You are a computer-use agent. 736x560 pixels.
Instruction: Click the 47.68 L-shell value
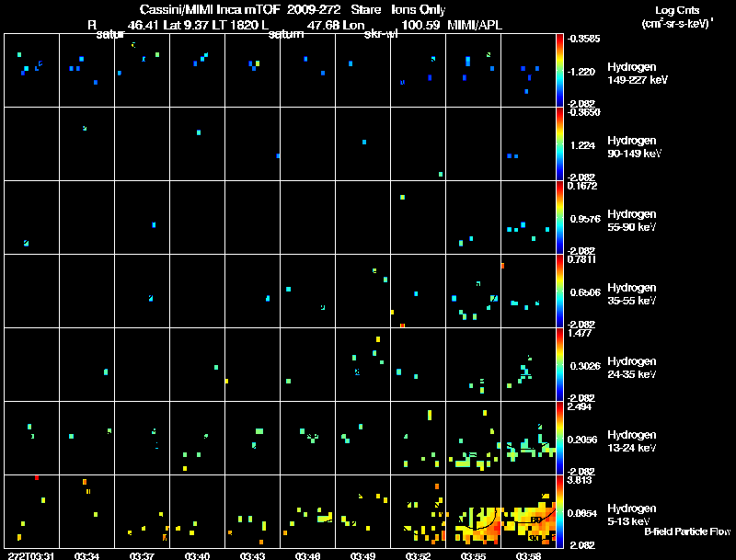click(323, 25)
